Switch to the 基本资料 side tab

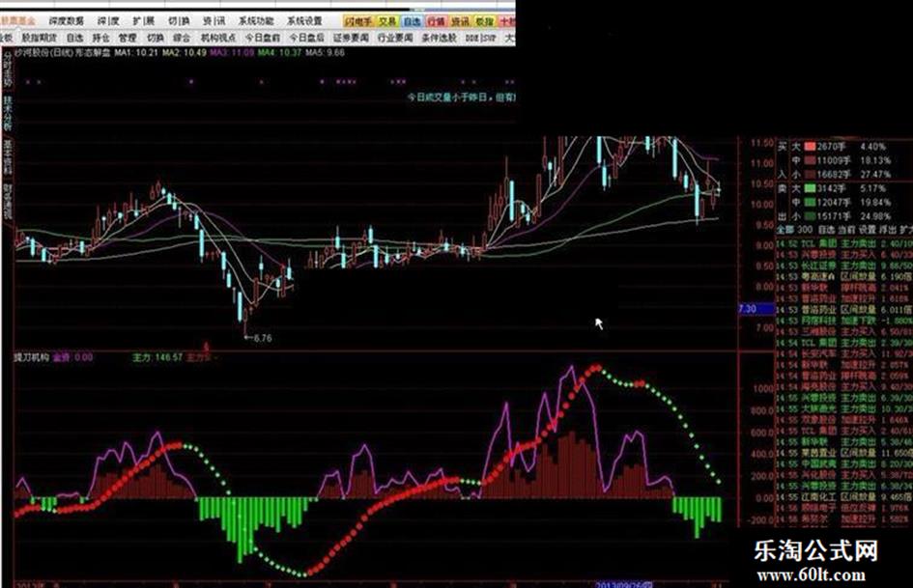(x=8, y=157)
